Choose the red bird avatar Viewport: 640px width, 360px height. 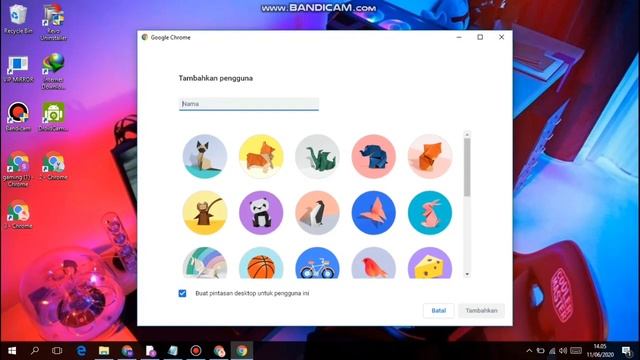tap(373, 263)
